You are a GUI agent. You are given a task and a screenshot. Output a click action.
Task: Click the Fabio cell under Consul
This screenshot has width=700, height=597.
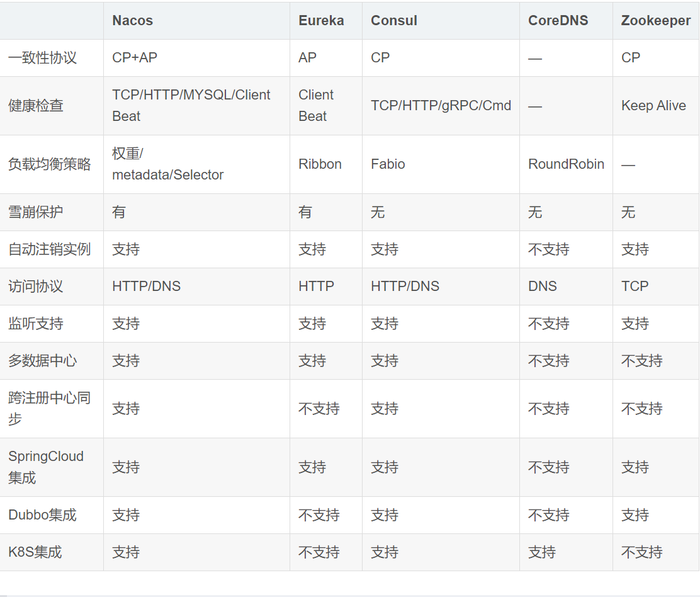tap(388, 164)
